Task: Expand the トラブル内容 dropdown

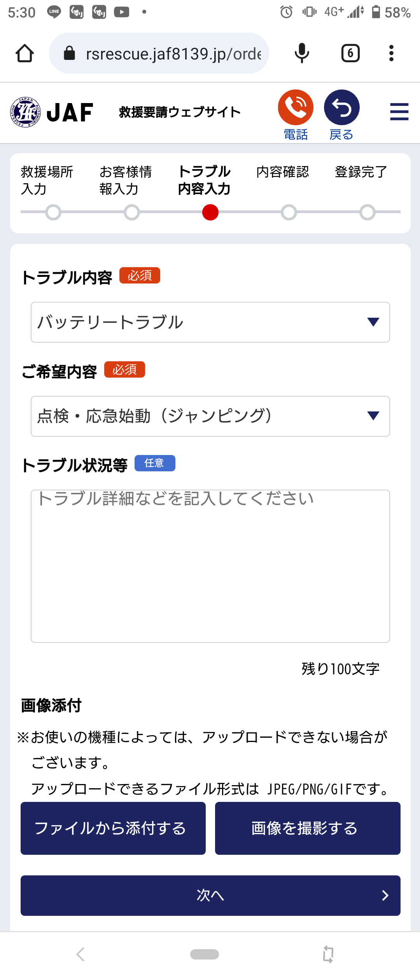Action: tap(210, 322)
